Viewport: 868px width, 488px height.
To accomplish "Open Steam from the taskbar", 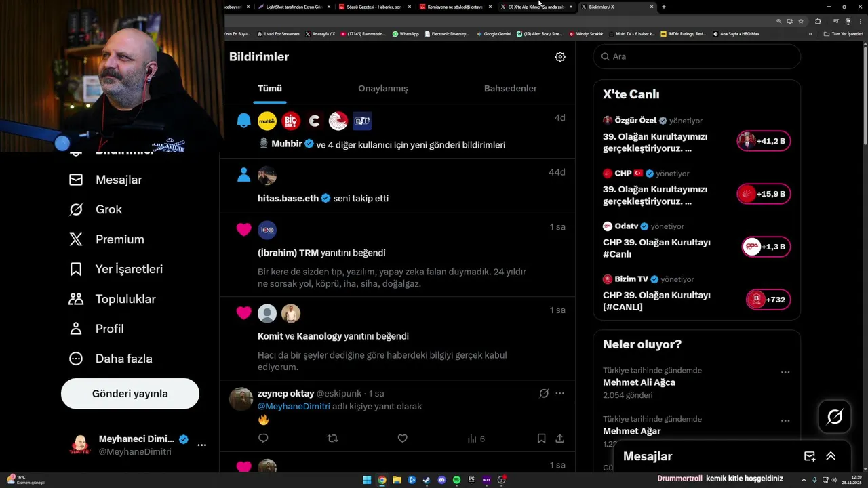I will pos(427,480).
